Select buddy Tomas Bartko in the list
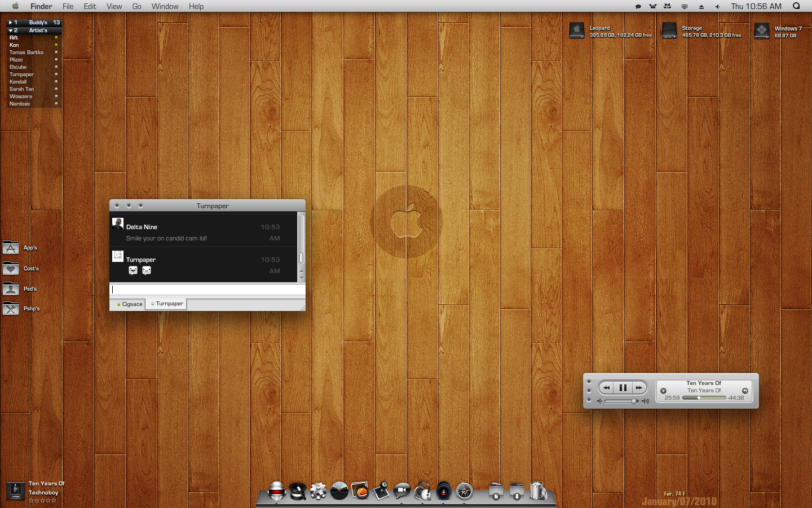The image size is (812, 508). (x=34, y=52)
